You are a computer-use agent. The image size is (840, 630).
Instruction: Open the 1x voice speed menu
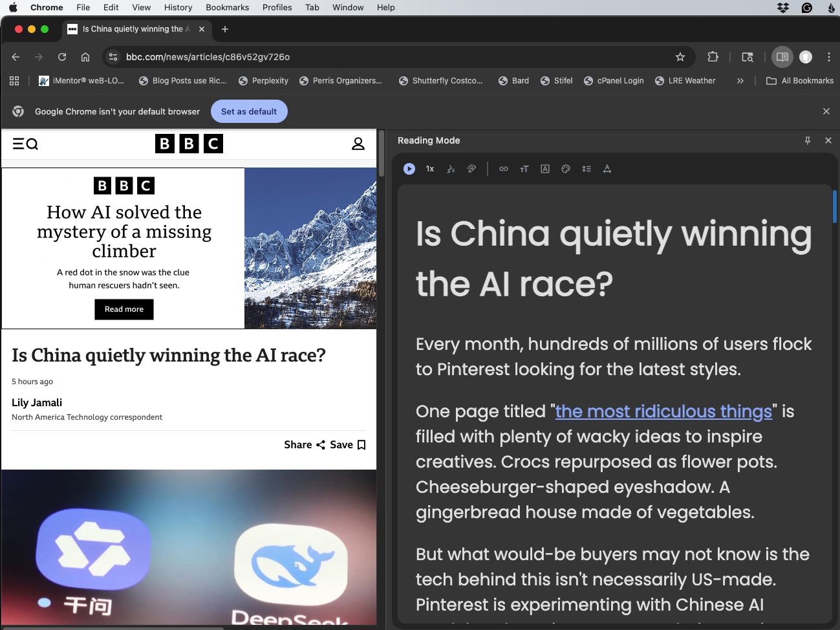430,169
